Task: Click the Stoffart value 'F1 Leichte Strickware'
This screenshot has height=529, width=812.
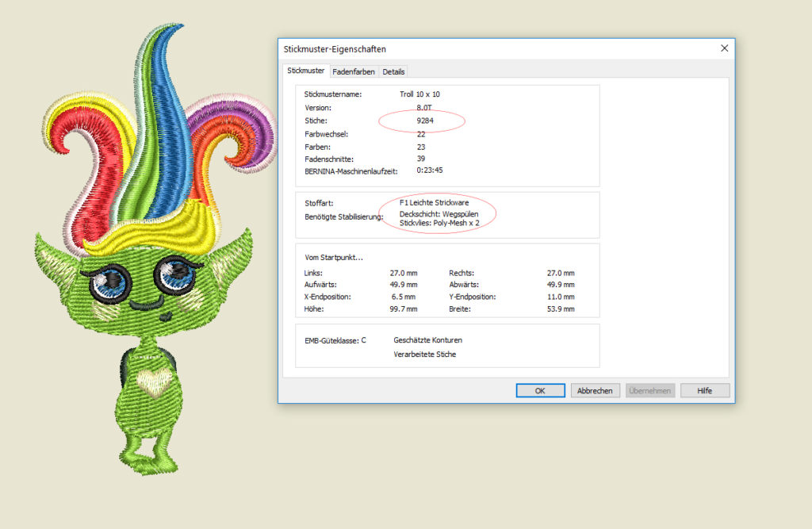Action: click(x=434, y=202)
